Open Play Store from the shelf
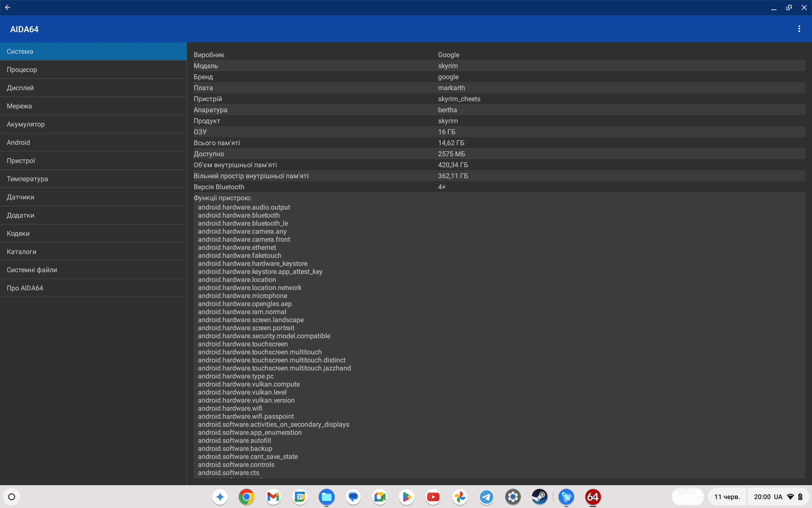 [x=406, y=497]
